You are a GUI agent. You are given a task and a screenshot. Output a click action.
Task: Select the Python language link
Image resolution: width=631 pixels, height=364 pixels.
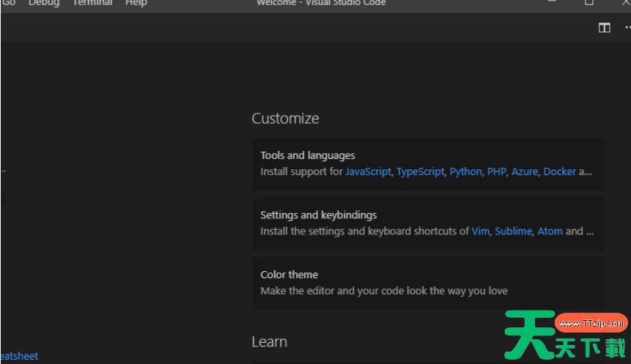(x=465, y=171)
